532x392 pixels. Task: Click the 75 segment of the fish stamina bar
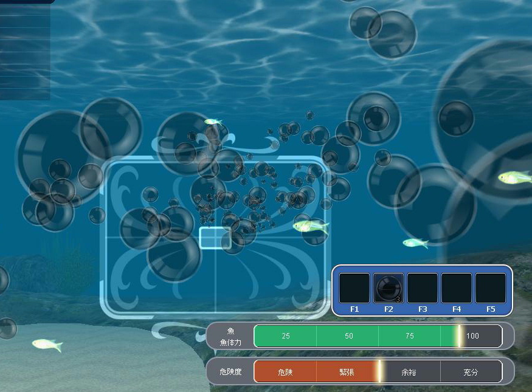pos(410,336)
